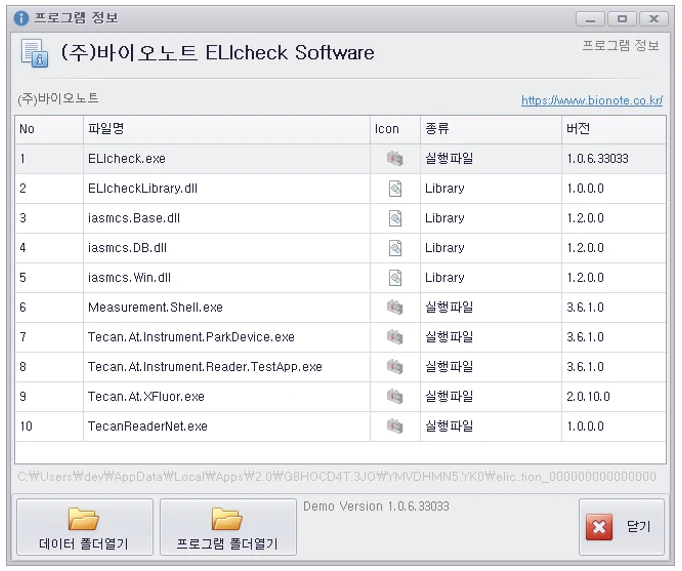This screenshot has width=682, height=571.
Task: Click version 1.2.0.0 in iasmcs.DB.dll row
Action: 585,248
